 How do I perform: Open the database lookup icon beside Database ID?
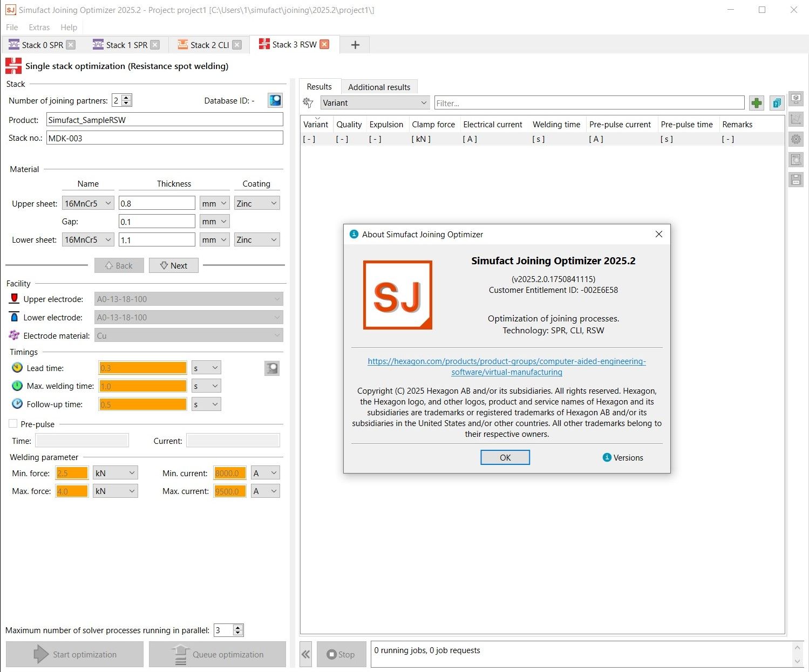tap(275, 100)
